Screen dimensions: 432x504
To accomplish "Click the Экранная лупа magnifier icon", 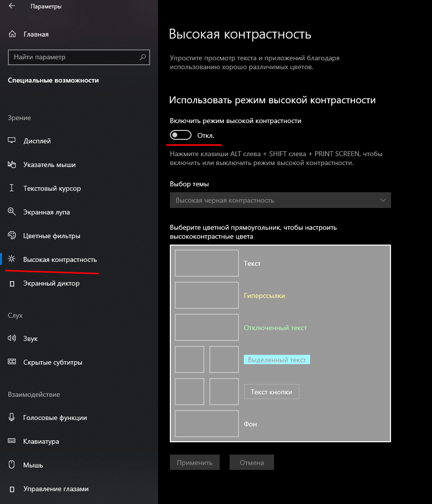I will point(12,212).
